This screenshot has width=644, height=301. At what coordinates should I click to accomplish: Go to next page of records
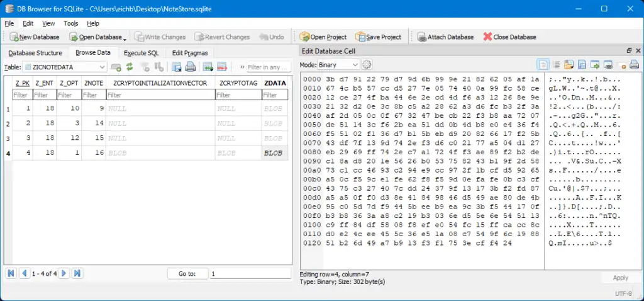64,273
